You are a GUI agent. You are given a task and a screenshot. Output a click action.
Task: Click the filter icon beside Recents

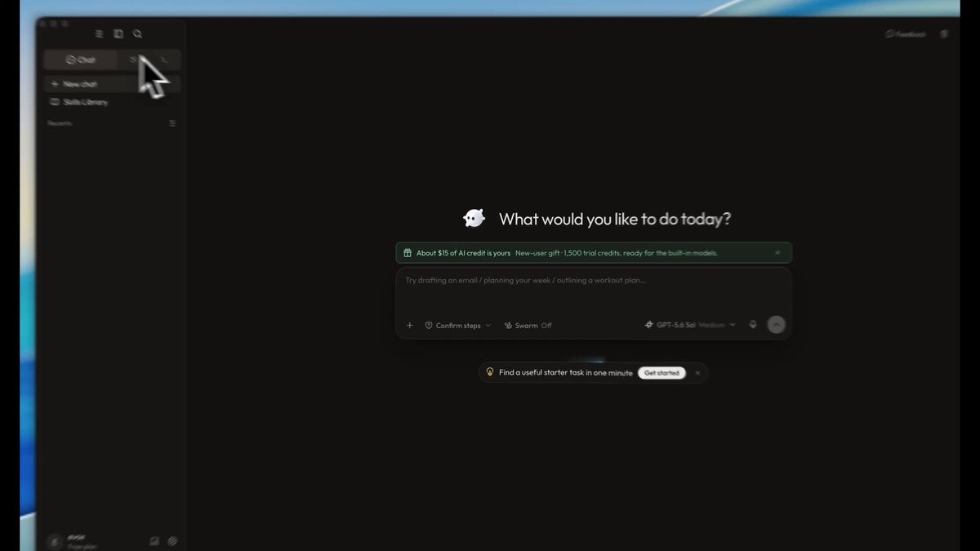point(172,123)
